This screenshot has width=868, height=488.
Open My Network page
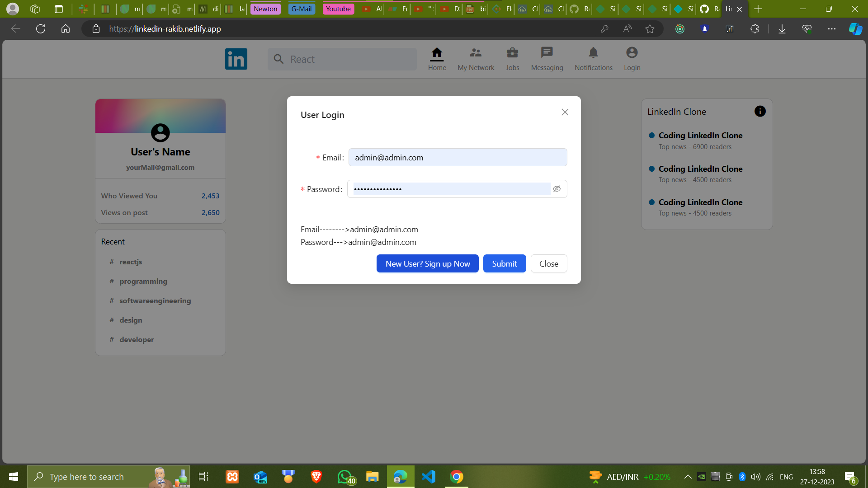click(x=476, y=59)
